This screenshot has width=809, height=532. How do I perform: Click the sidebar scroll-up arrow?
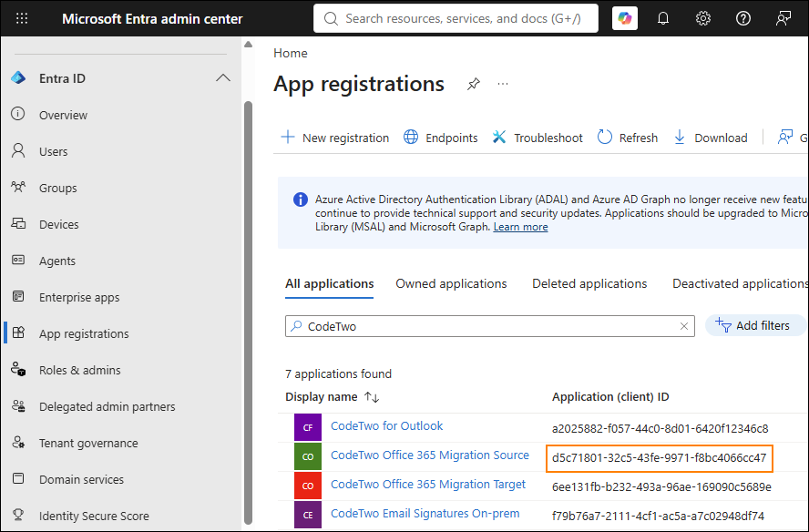[x=248, y=45]
